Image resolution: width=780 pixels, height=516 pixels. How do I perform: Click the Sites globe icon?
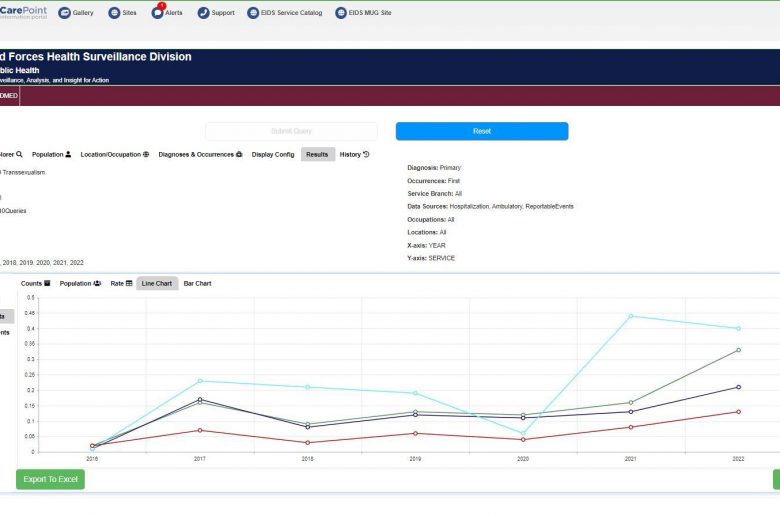point(113,13)
